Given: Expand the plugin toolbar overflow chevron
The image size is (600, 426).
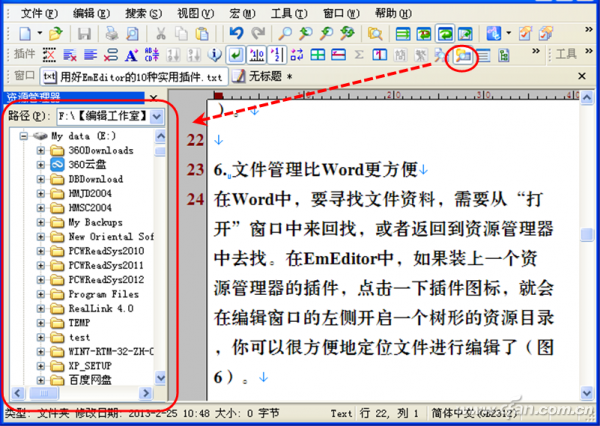Looking at the screenshot, I should click(x=536, y=51).
